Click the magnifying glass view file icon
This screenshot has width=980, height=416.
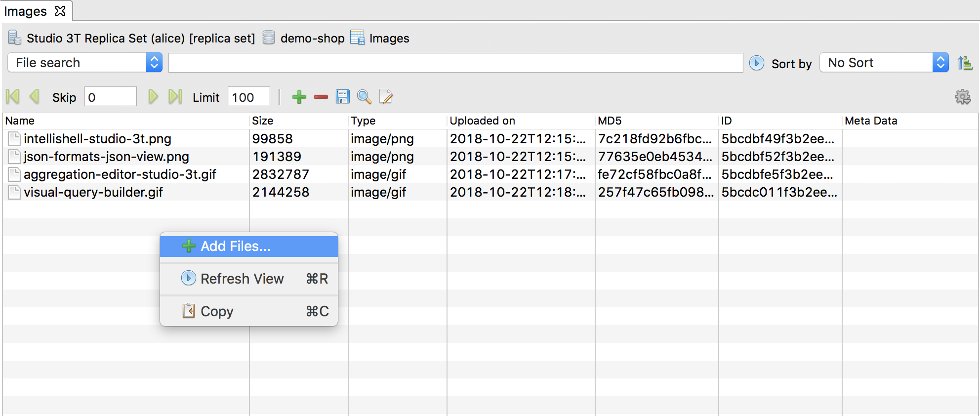tap(364, 97)
